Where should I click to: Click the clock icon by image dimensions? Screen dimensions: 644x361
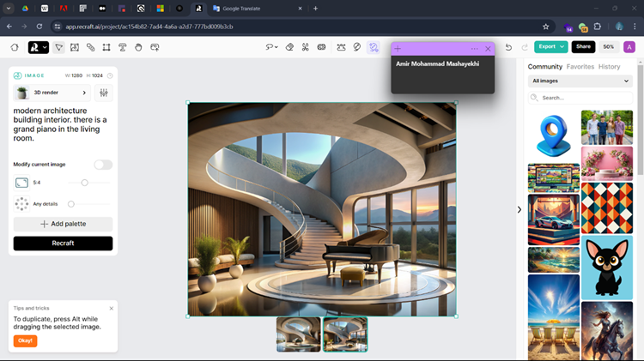coord(110,75)
